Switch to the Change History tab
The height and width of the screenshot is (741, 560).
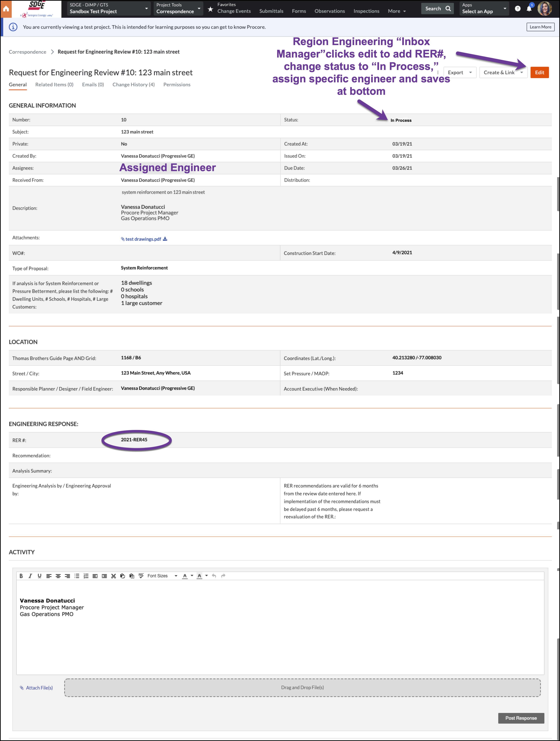[x=133, y=85]
